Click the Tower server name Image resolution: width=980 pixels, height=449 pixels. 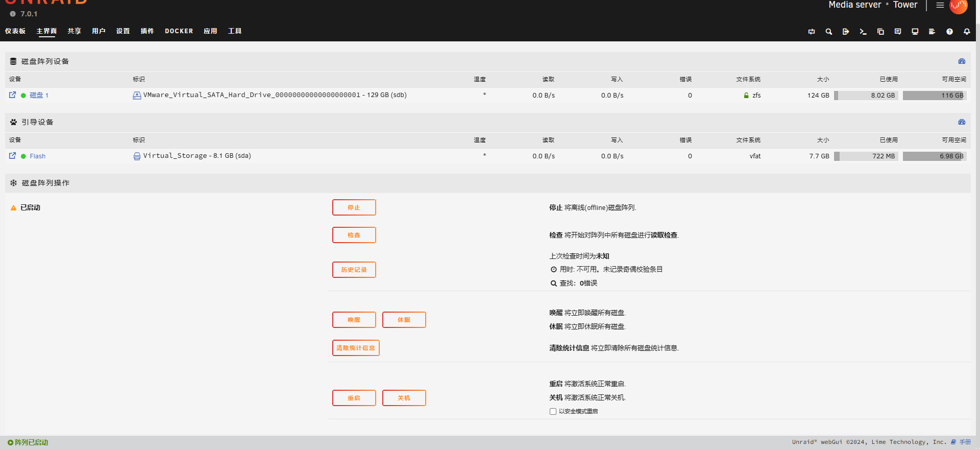(905, 5)
